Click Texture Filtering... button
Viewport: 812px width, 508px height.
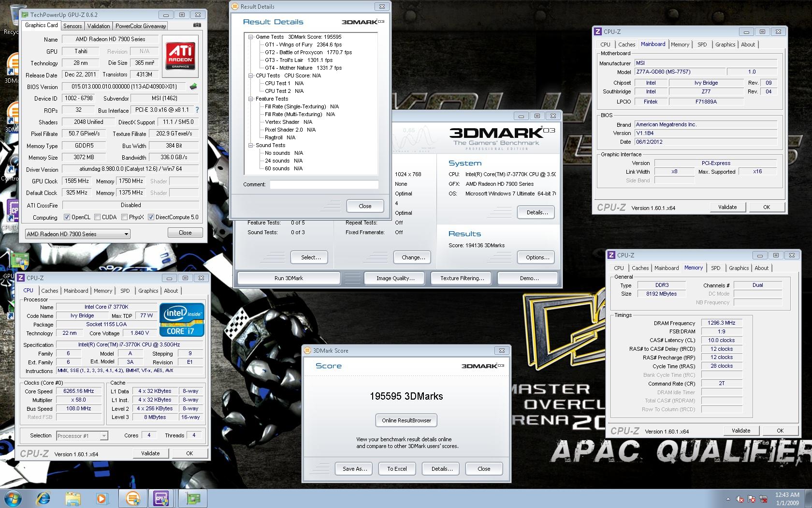click(x=462, y=278)
